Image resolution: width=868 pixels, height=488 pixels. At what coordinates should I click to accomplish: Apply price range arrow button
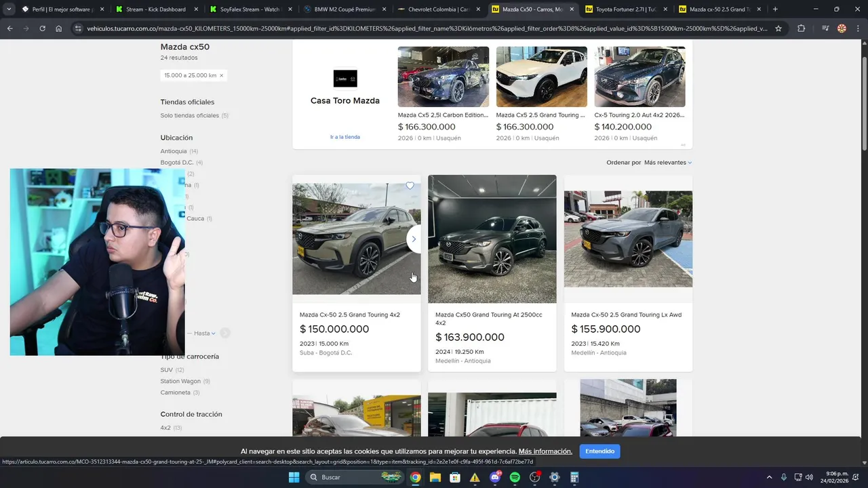[x=225, y=333]
